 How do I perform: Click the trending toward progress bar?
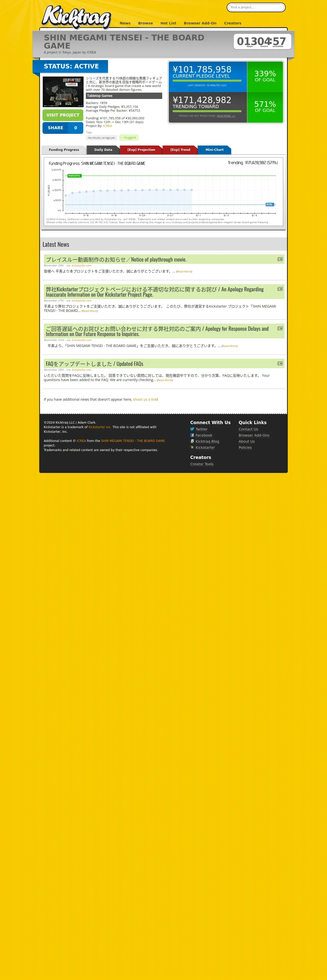pos(207,111)
